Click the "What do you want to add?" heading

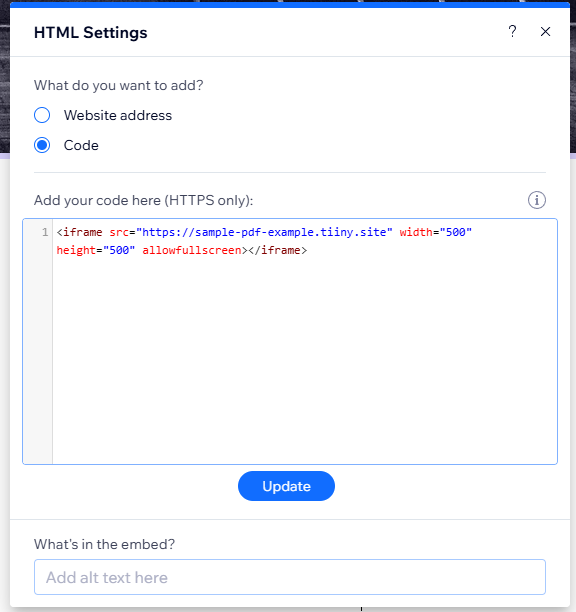118,85
